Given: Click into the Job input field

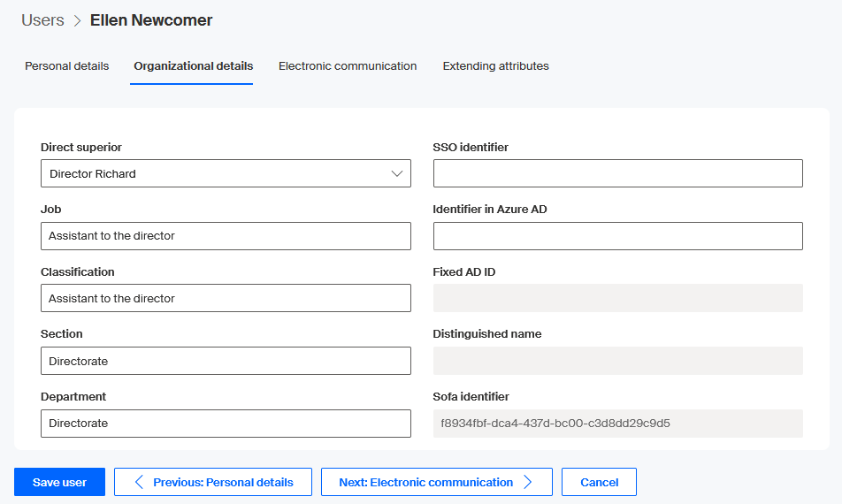Looking at the screenshot, I should click(x=226, y=236).
